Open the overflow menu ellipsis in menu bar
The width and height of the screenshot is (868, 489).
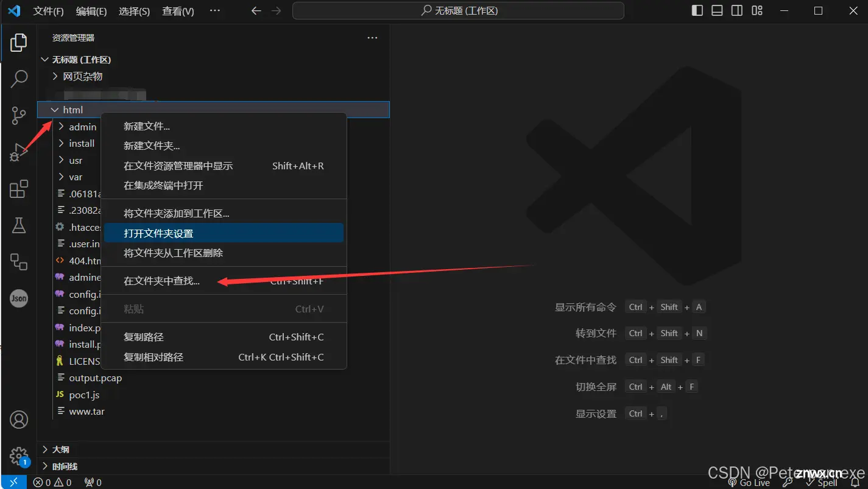[x=215, y=11]
